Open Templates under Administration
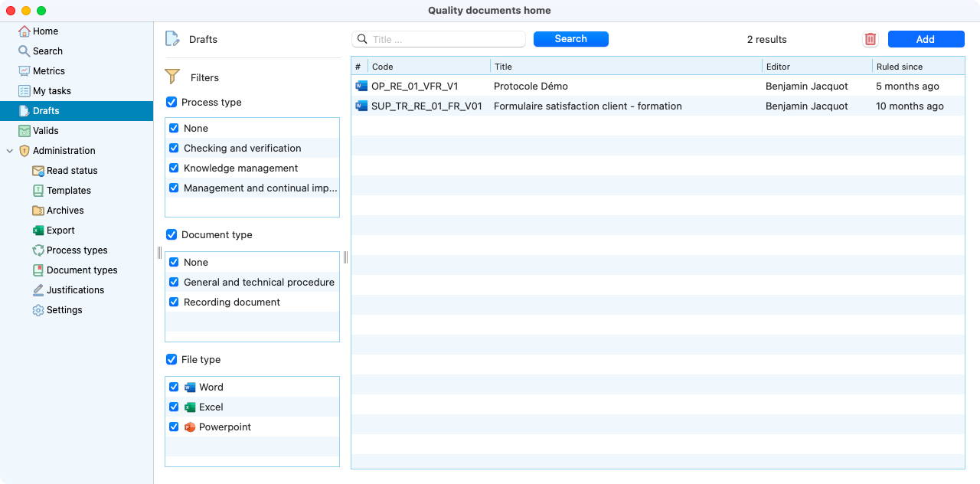This screenshot has width=980, height=484. 77,191
